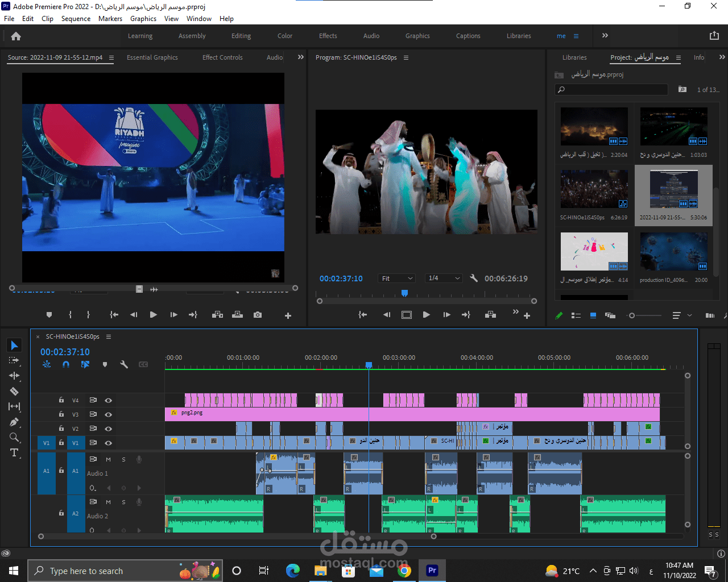Mute the Audio 1 track
This screenshot has width=728, height=582.
point(108,459)
